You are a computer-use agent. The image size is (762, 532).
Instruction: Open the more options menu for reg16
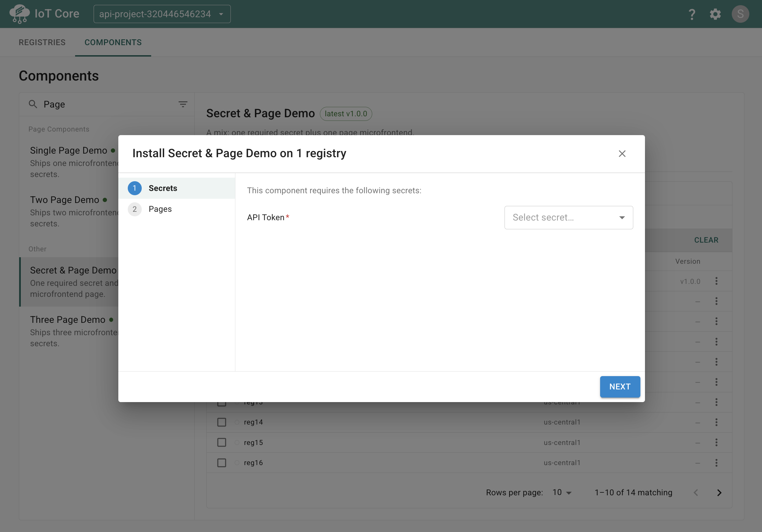716,462
